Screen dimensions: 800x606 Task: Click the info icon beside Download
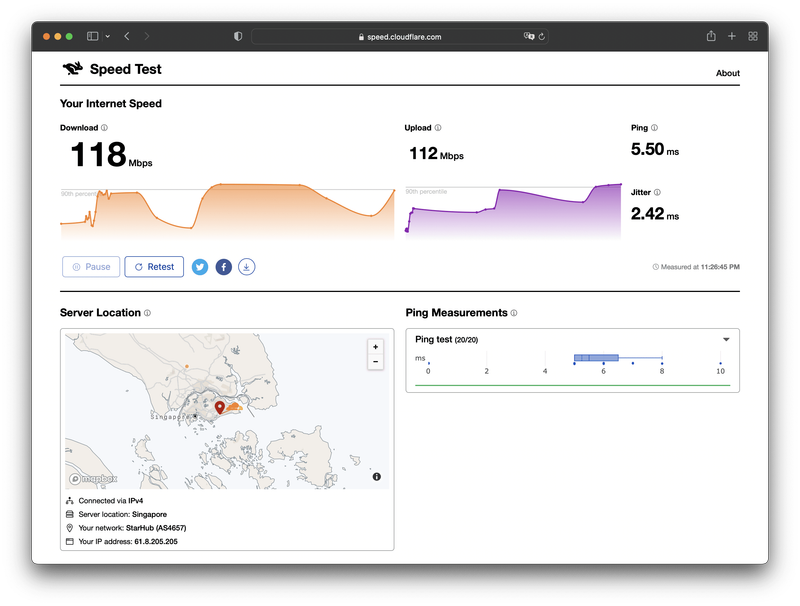pyautogui.click(x=104, y=128)
